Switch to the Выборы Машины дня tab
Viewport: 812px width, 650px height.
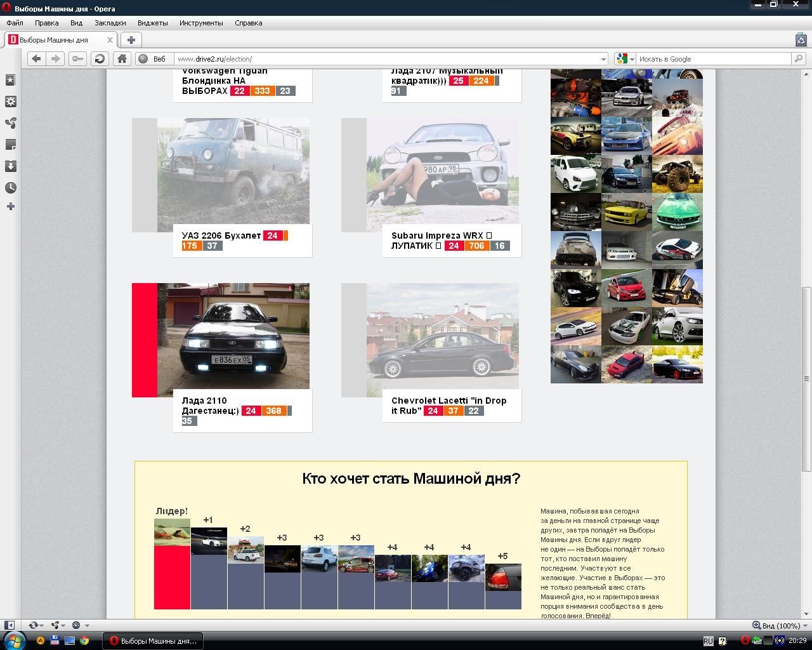[60, 39]
